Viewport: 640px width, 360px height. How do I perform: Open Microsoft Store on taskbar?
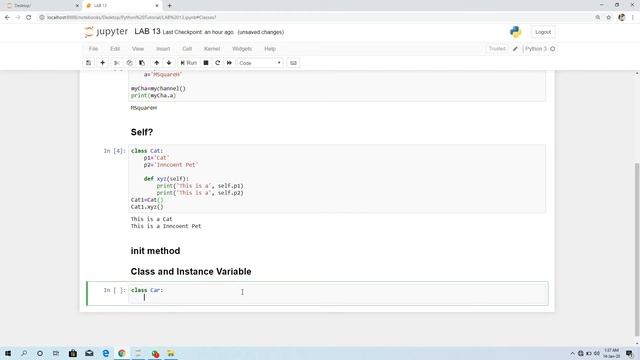[73, 353]
